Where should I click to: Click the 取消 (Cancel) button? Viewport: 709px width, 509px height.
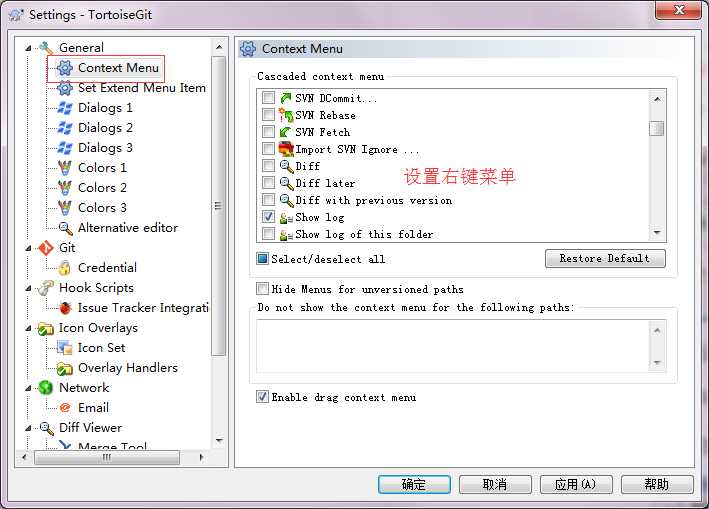(495, 485)
